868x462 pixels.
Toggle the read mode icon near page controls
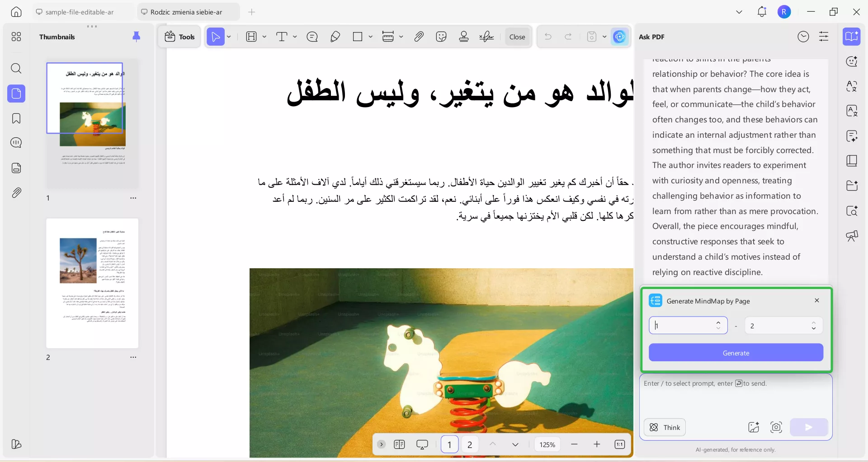(x=422, y=444)
